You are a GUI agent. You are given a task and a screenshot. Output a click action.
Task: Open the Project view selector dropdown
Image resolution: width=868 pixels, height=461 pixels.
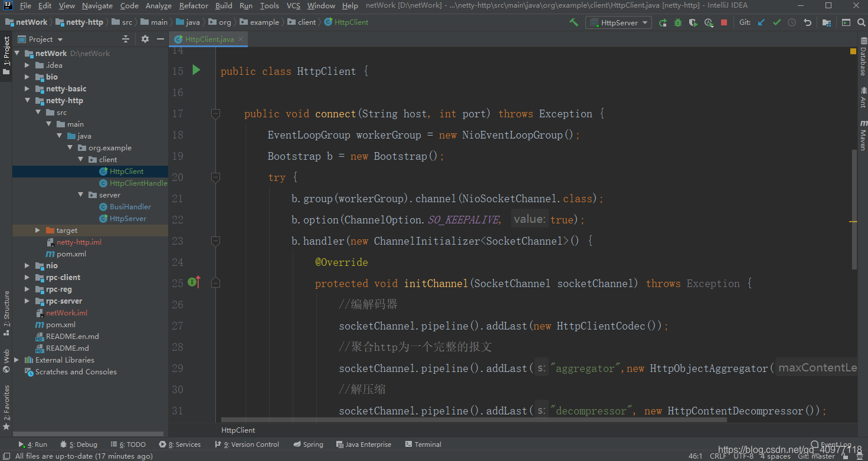(x=40, y=39)
